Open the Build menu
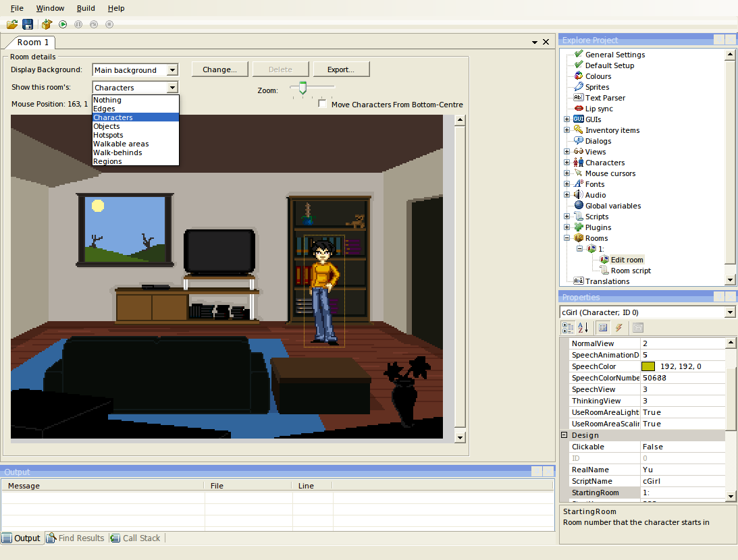 (86, 8)
